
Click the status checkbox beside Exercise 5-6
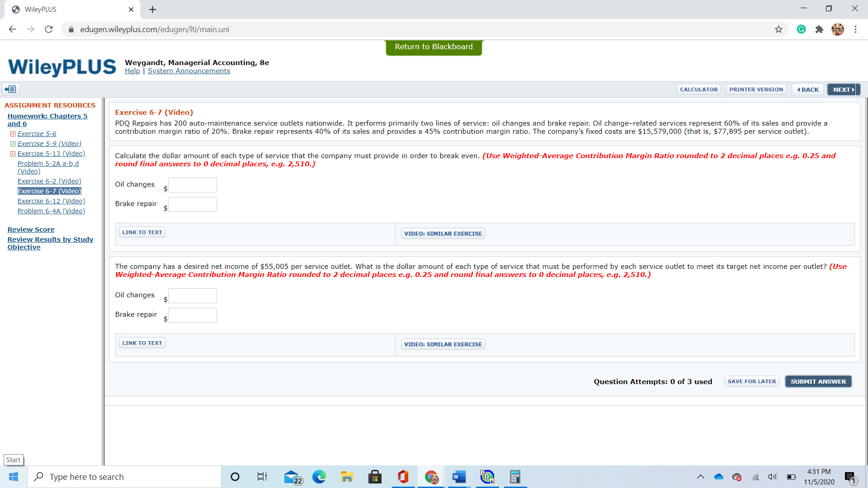[13, 133]
